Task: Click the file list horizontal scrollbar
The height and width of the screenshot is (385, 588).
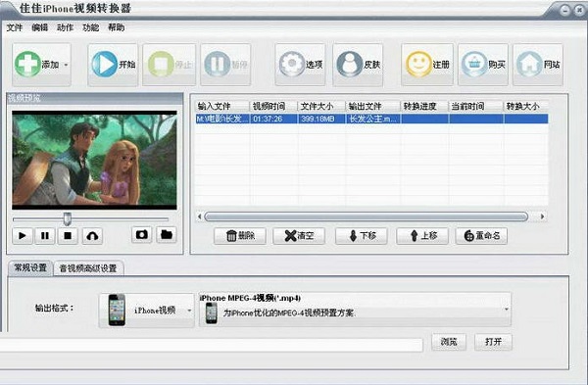Action: click(366, 217)
